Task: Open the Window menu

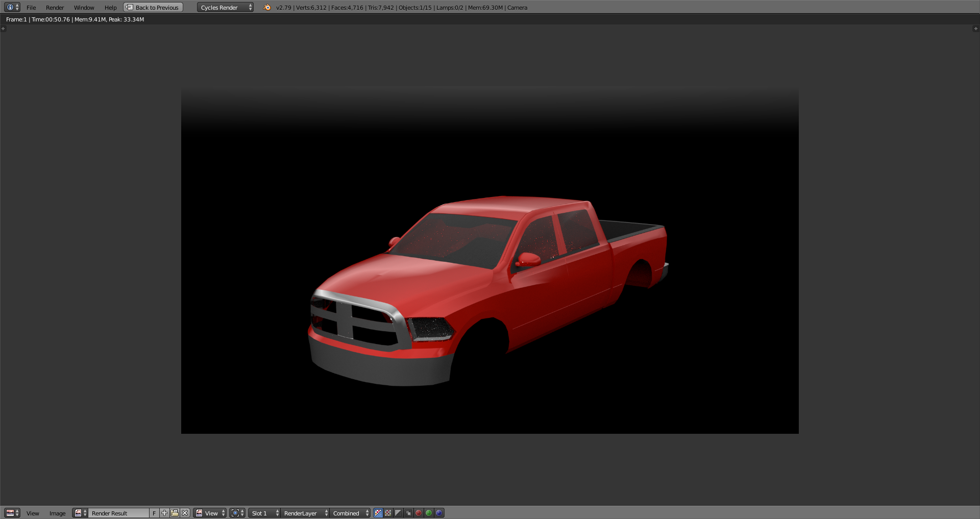Action: 84,8
